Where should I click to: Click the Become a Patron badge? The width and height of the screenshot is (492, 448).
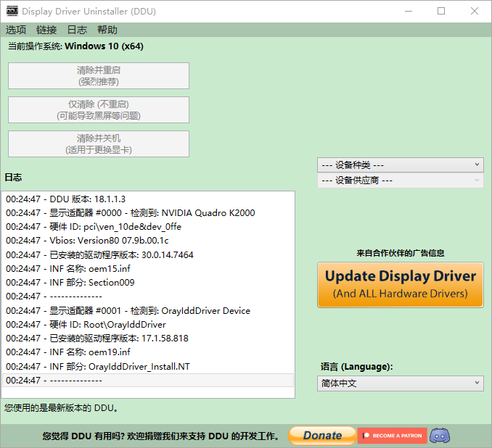pyautogui.click(x=392, y=436)
